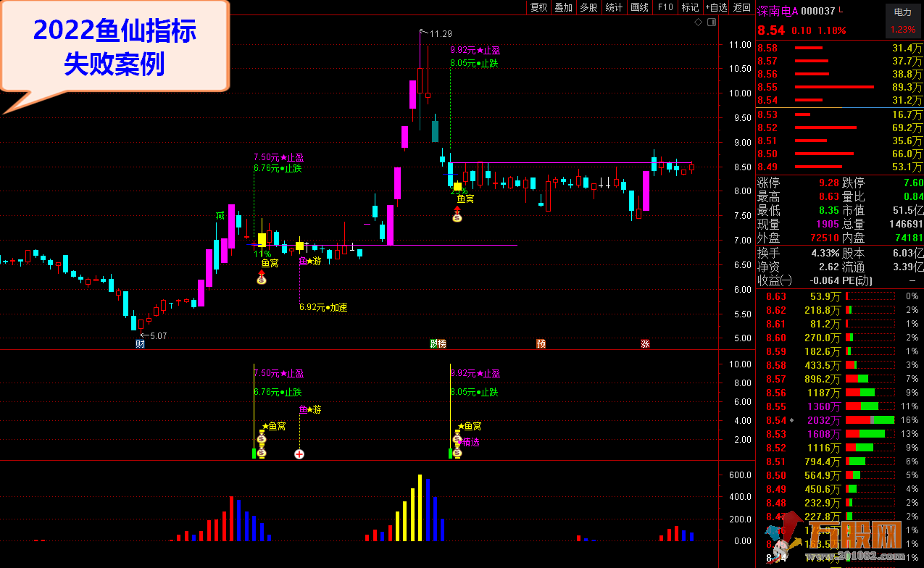Click the 6.92元●加速 label
924x568 pixels.
[x=323, y=307]
